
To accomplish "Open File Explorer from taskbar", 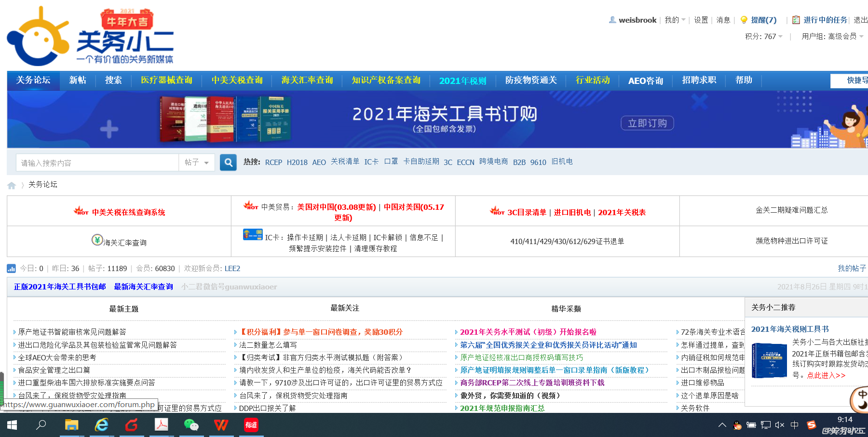I will tap(72, 425).
